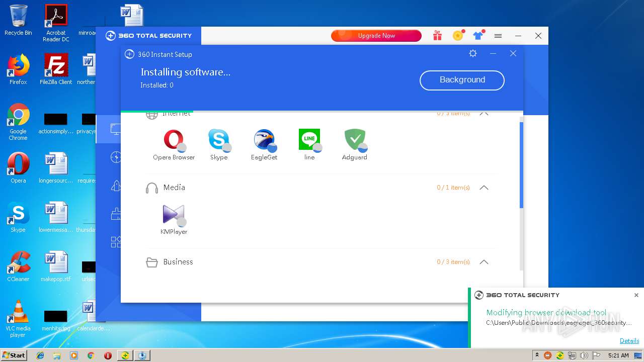Click the Upgrade Now button

click(376, 36)
